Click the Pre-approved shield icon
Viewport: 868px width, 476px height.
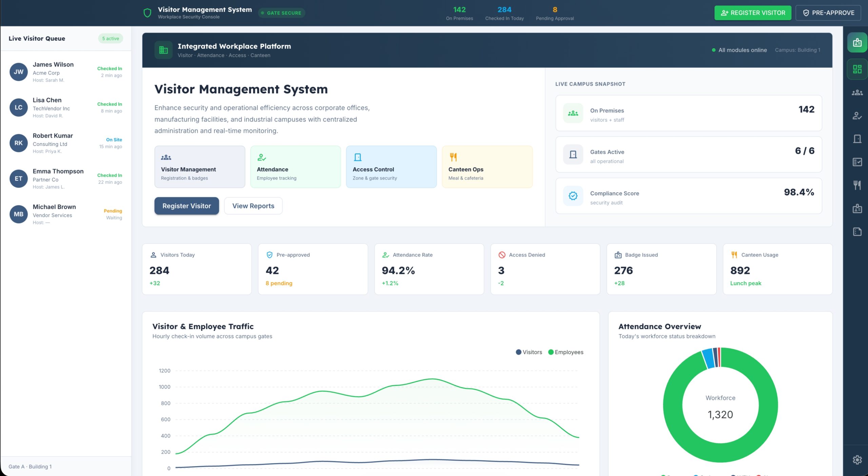click(270, 255)
